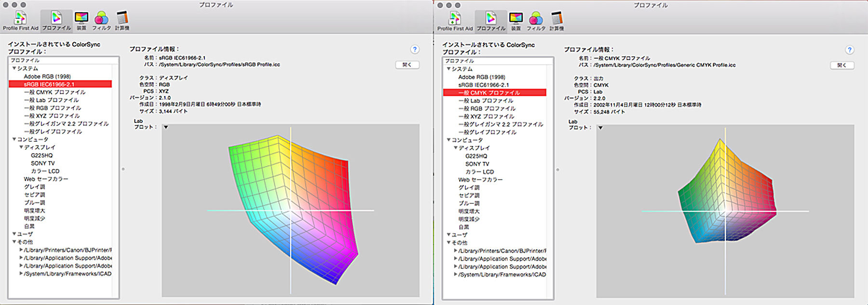Select the highlighted sRGB IEC61966-2.1 row, left window
Screen dimensions: 868x305
pos(60,84)
